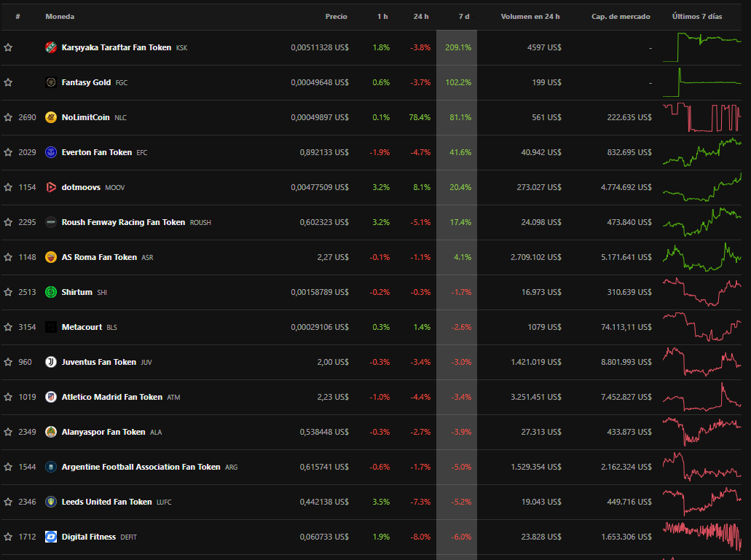Click the 209.1% seven-day change value
Screen dimensions: 751x560
click(458, 47)
